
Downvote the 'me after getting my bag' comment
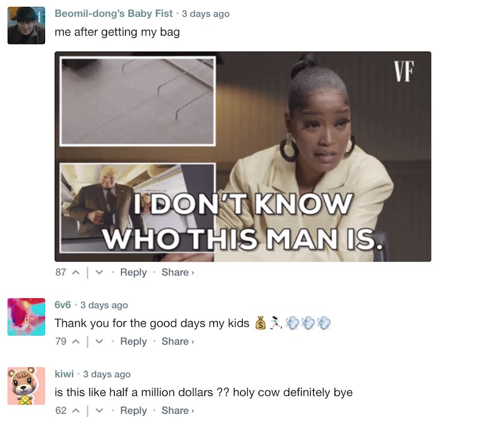pos(99,273)
